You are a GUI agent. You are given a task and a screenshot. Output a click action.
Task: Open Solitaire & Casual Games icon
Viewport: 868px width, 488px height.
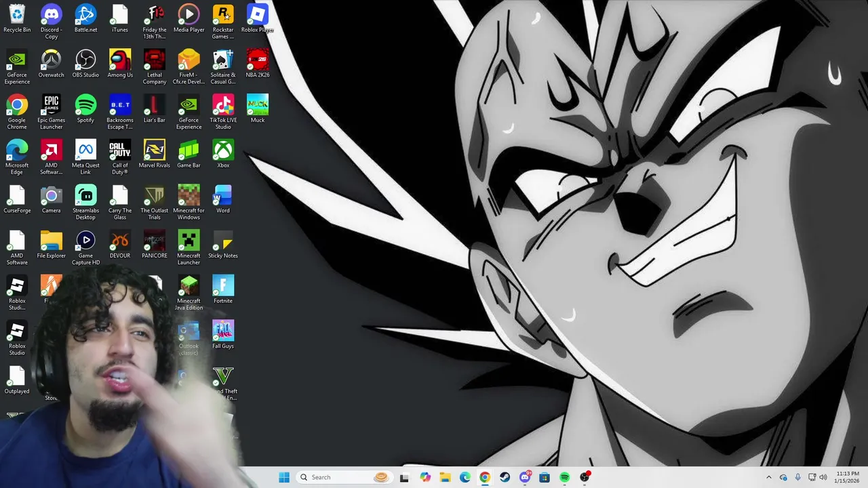[x=223, y=67]
